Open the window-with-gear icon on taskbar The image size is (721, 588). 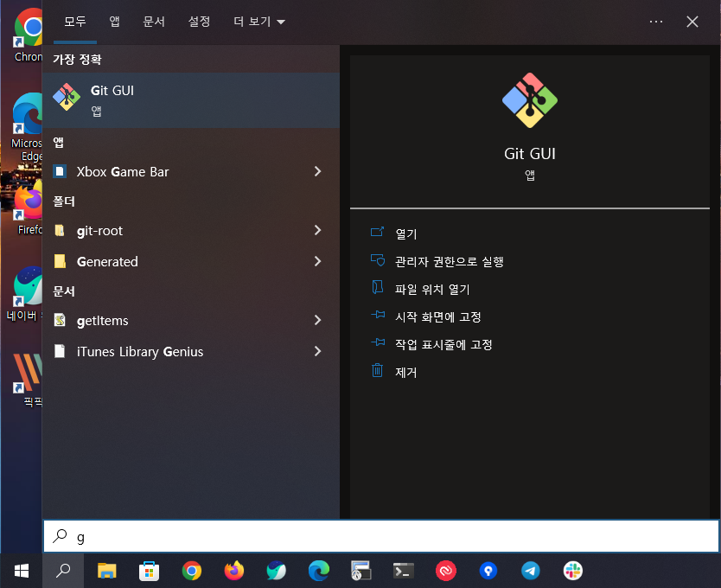coord(361,571)
